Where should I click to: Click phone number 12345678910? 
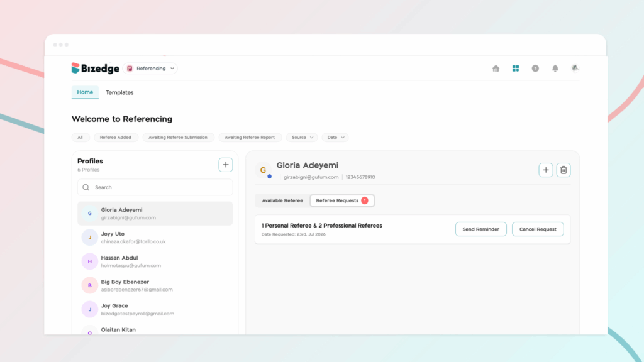[360, 177]
